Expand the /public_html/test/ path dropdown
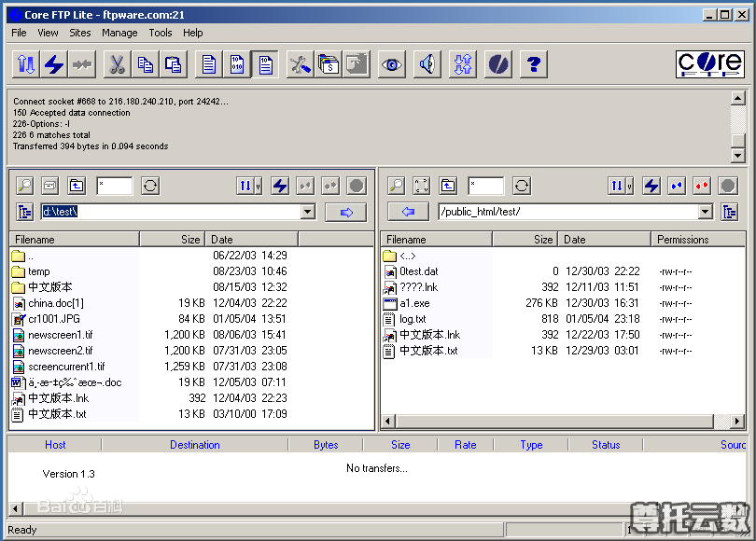The height and width of the screenshot is (541, 756). tap(705, 212)
